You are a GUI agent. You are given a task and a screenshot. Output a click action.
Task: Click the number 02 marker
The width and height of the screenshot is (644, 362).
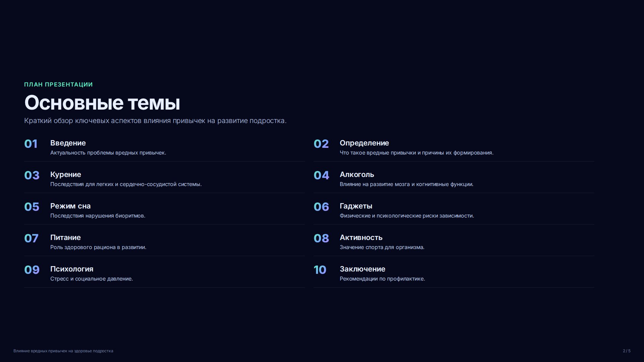(321, 144)
